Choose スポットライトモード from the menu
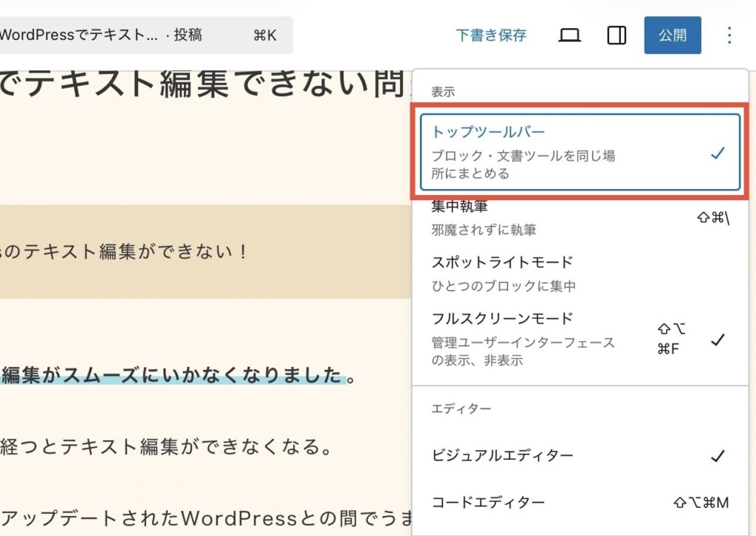 click(x=580, y=273)
